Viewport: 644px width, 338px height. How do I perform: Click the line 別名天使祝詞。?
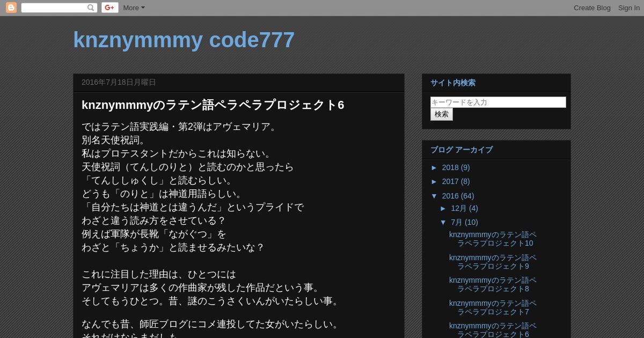(114, 140)
